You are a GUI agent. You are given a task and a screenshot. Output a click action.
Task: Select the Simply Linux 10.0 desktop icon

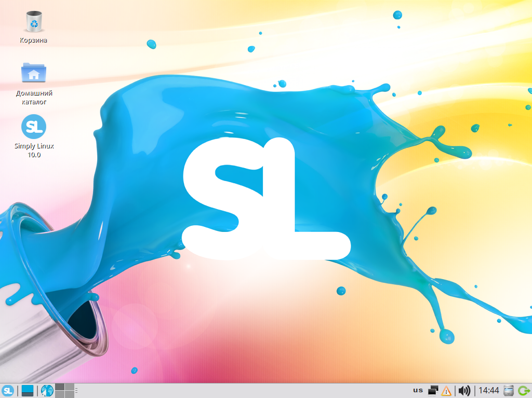coord(34,127)
